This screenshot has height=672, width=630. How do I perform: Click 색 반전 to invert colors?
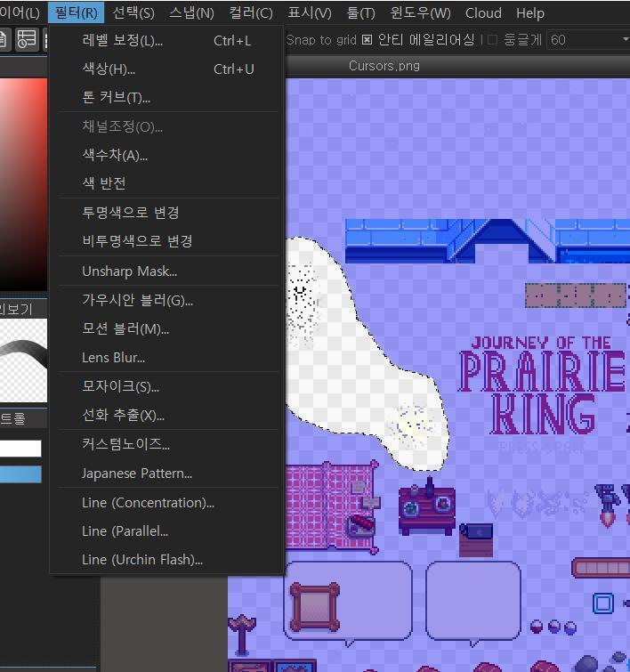click(x=167, y=183)
